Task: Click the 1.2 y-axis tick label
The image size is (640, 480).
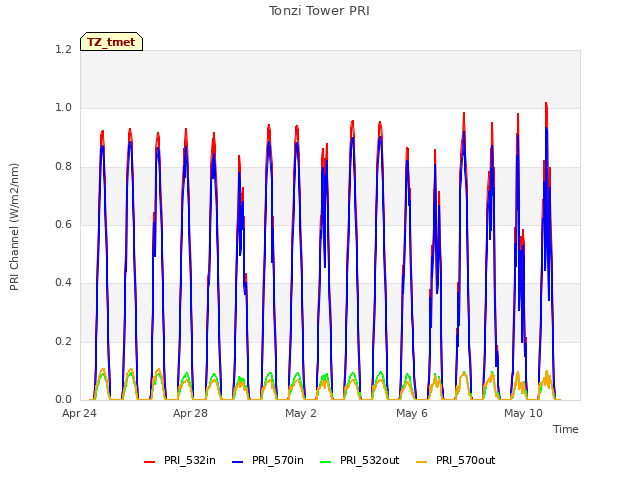Action: click(63, 49)
